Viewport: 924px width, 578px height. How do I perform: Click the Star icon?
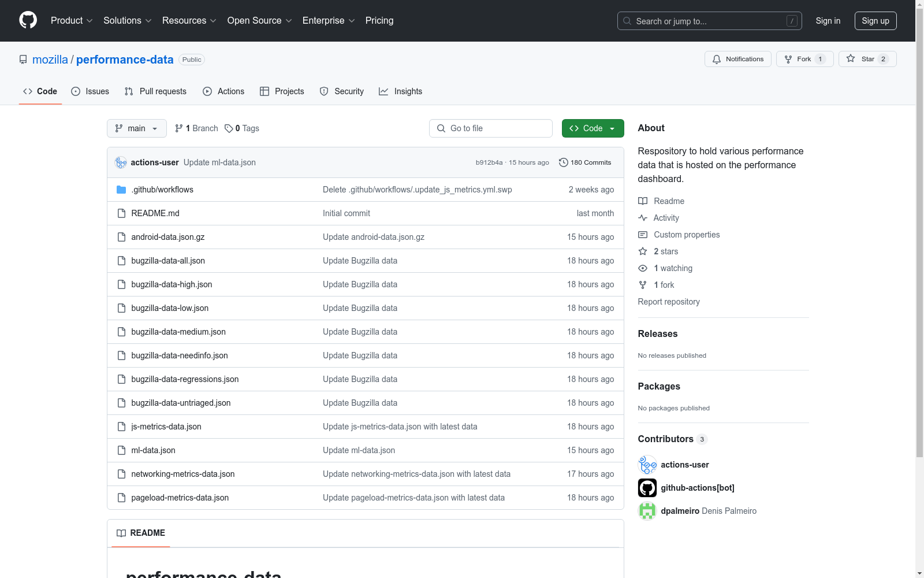851,58
